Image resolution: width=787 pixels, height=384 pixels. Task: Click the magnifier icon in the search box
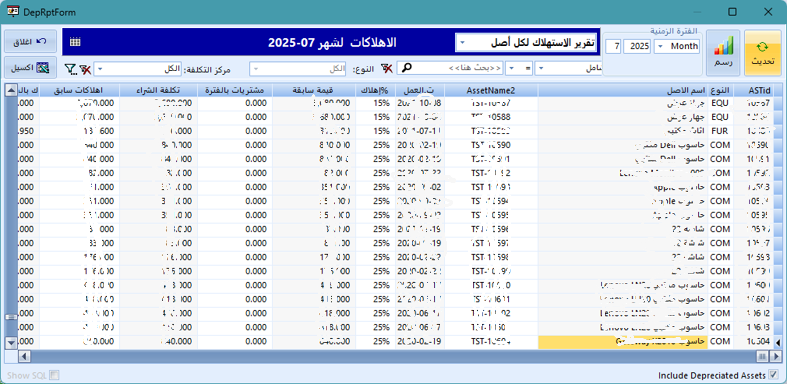[x=407, y=69]
